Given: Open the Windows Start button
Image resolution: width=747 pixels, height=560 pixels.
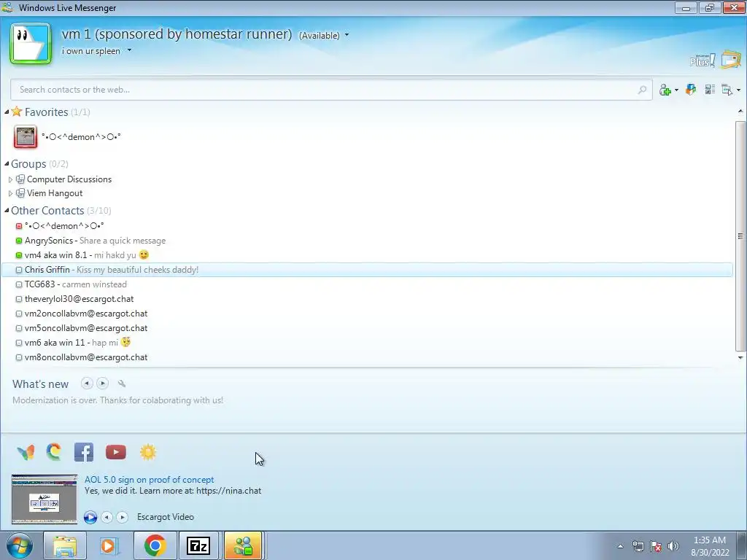Looking at the screenshot, I should coord(19,545).
